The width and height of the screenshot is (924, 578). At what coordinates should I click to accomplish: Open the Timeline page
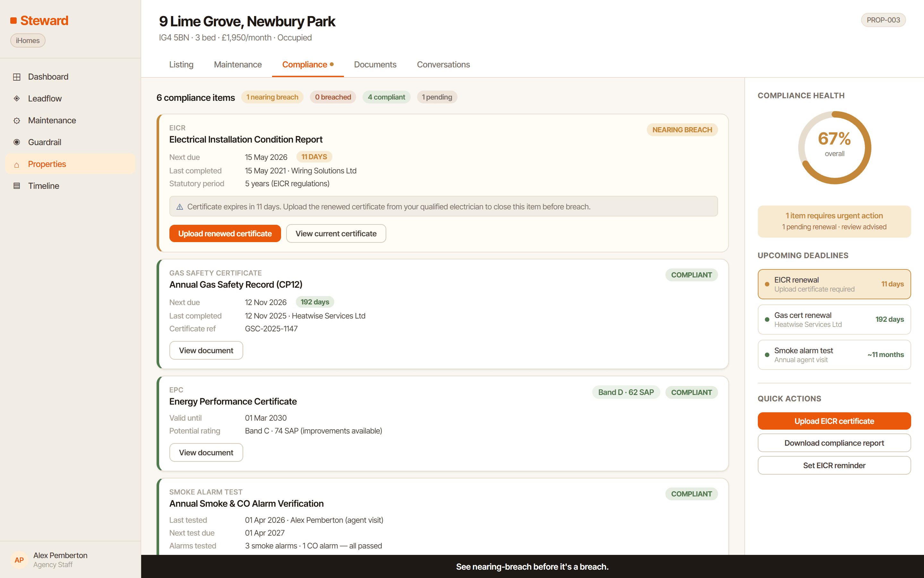[70, 186]
